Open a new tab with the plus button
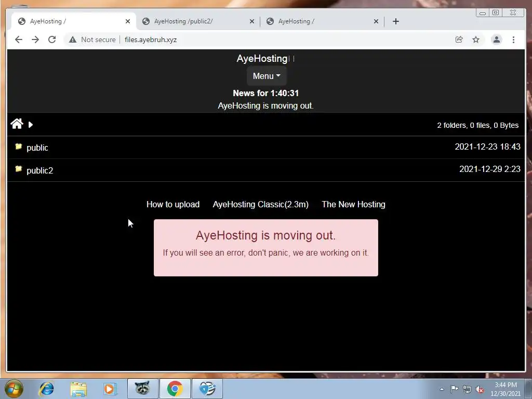Image resolution: width=532 pixels, height=399 pixels. pos(395,21)
